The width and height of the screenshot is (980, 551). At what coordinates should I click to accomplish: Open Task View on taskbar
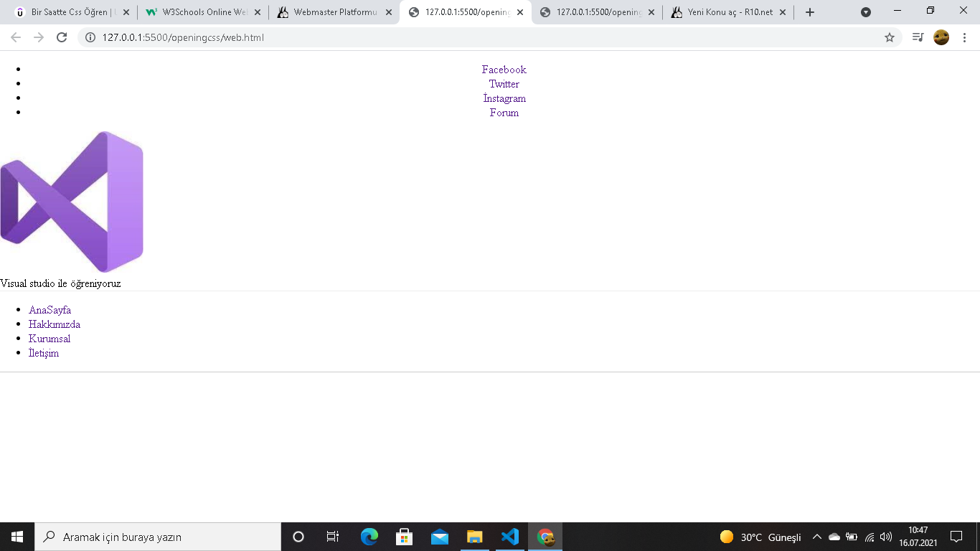pyautogui.click(x=333, y=537)
